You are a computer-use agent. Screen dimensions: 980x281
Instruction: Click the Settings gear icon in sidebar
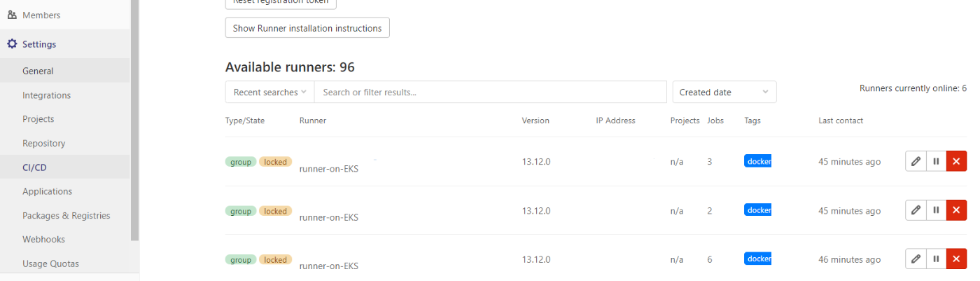pos(12,44)
